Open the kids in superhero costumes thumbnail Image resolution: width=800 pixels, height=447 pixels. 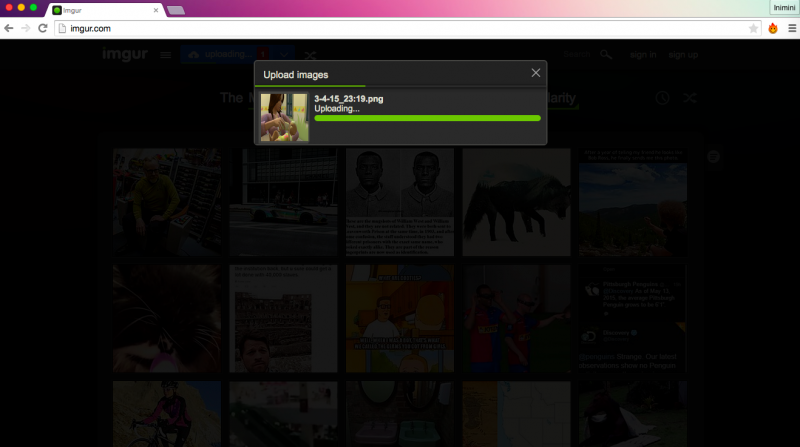516,318
